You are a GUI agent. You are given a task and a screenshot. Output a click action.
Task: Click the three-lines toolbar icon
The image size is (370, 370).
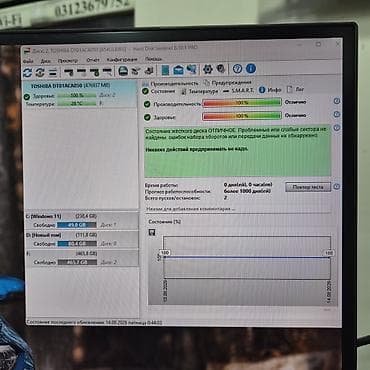(53, 72)
